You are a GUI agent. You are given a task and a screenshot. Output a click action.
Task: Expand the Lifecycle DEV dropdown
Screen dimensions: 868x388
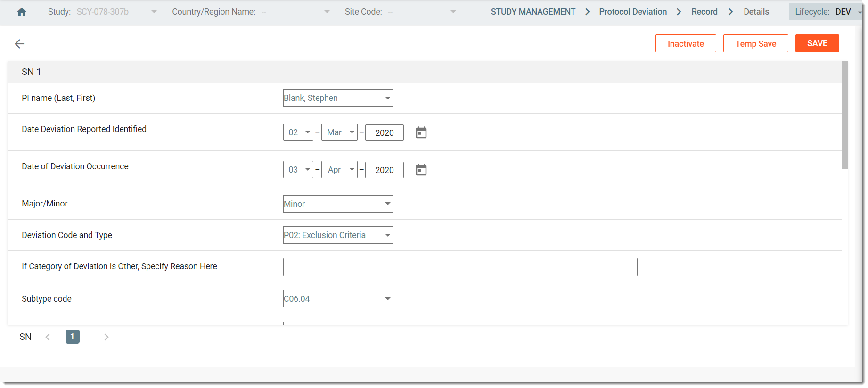tap(826, 12)
